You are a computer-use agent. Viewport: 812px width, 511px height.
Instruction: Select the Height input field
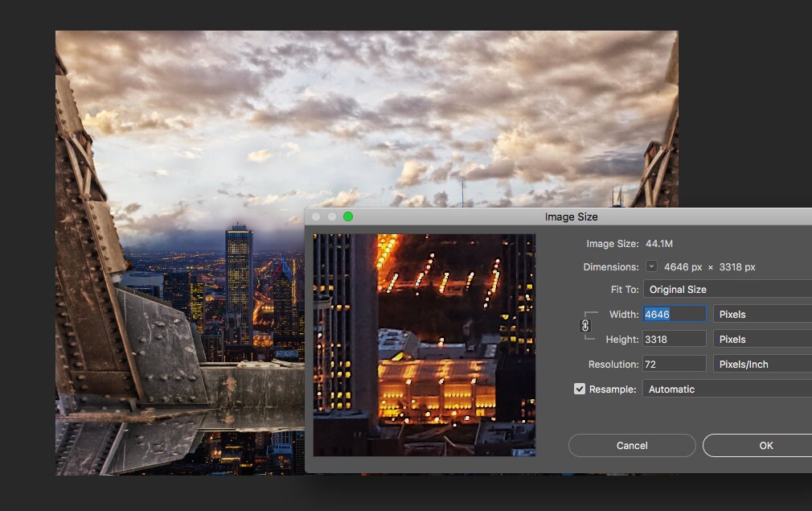(674, 339)
